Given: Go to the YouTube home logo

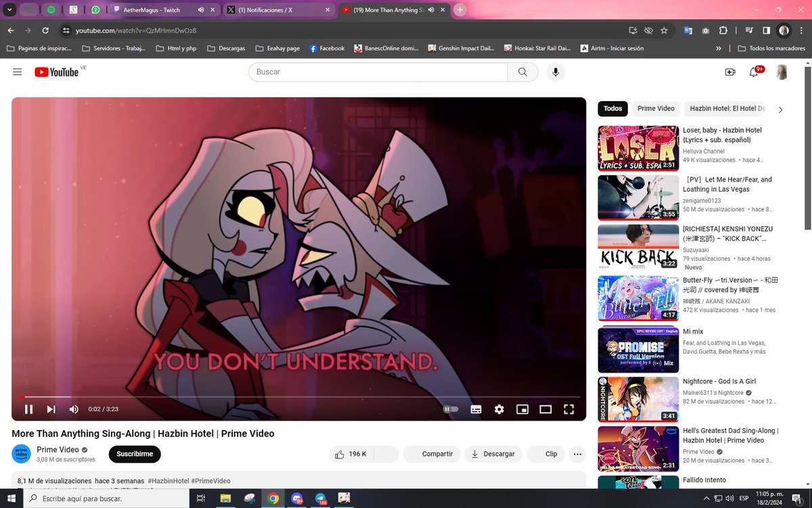Looking at the screenshot, I should click(x=57, y=72).
